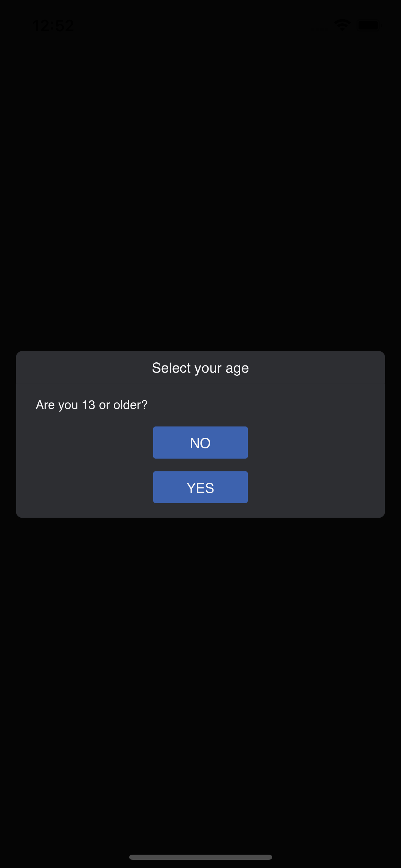Select the lower answer button labeled YES
401x868 pixels.
click(200, 487)
